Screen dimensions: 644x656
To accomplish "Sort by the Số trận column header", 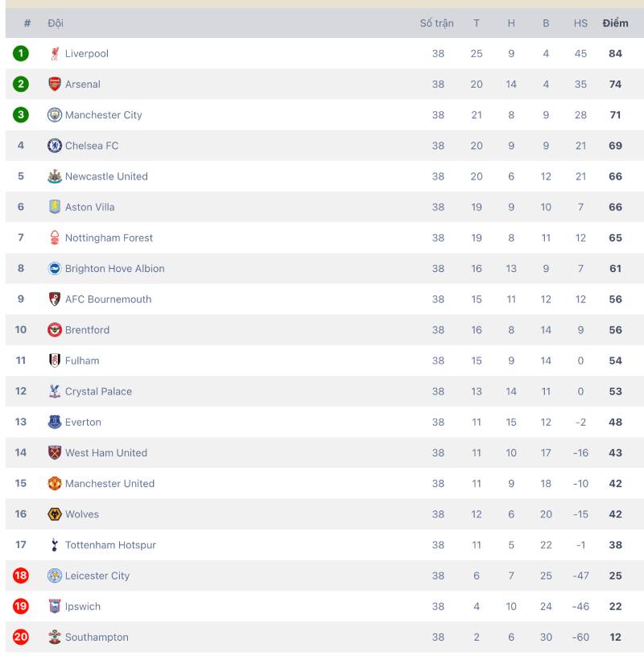I will tap(437, 23).
